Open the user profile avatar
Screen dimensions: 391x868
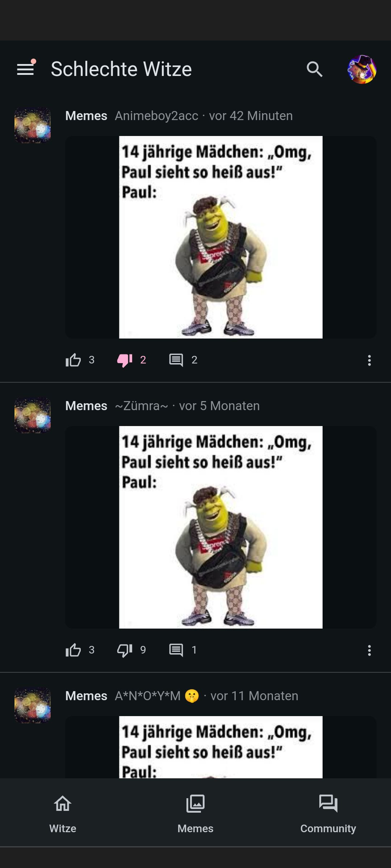tap(362, 69)
